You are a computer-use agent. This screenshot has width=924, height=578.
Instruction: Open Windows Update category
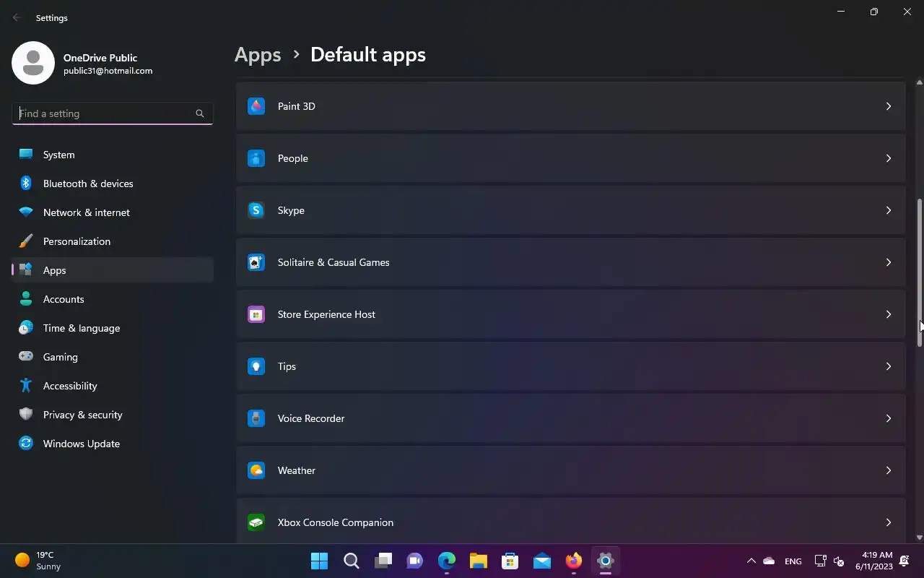[x=113, y=444]
